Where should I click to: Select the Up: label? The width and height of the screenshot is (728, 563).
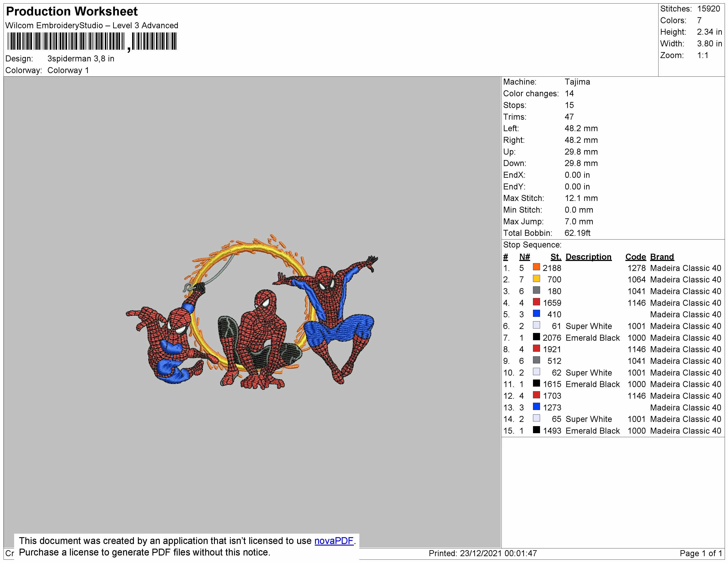509,152
